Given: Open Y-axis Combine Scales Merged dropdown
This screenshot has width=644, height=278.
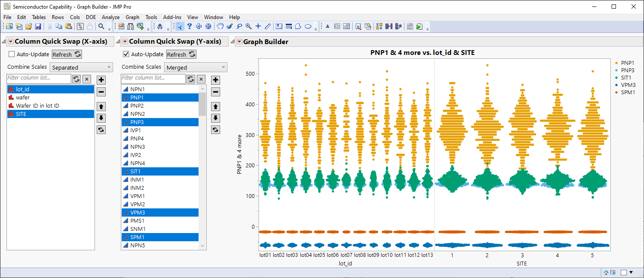Looking at the screenshot, I should click(x=196, y=67).
